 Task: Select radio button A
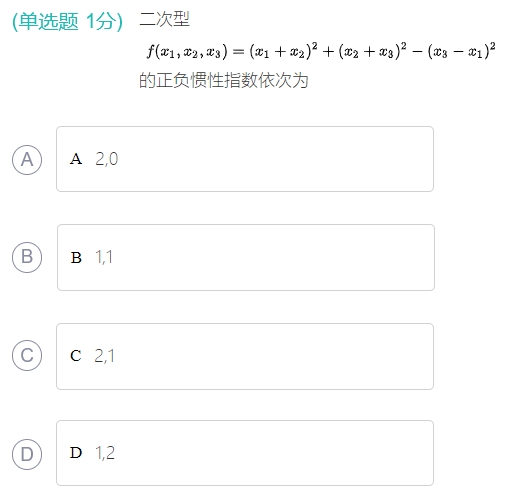(27, 160)
